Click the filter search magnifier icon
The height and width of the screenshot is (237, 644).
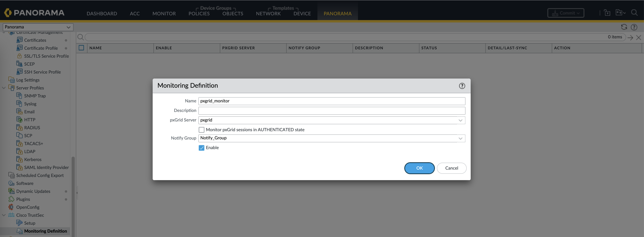[x=80, y=37]
